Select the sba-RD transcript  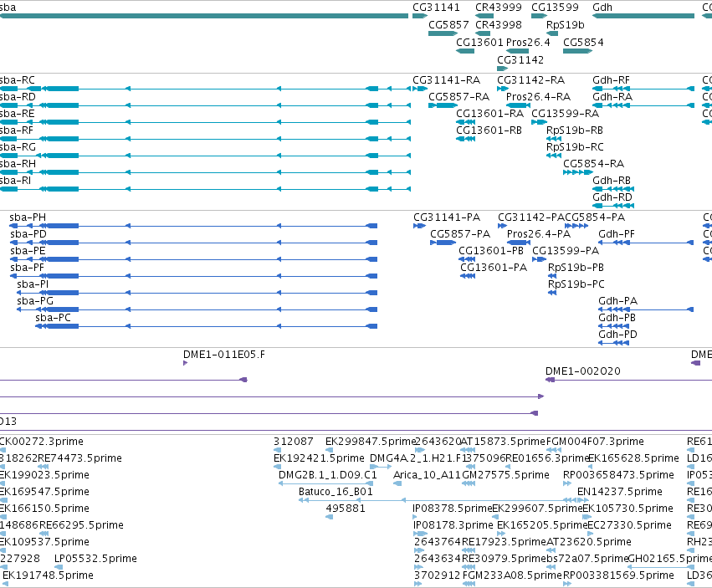[x=205, y=105]
